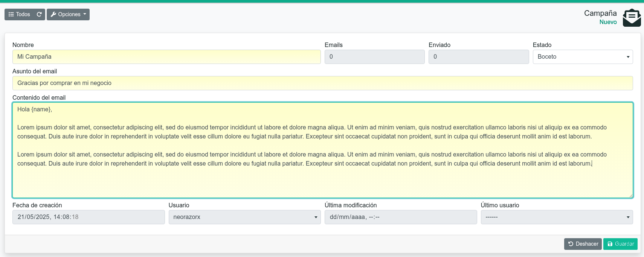Click the Guardar save button

(620, 244)
